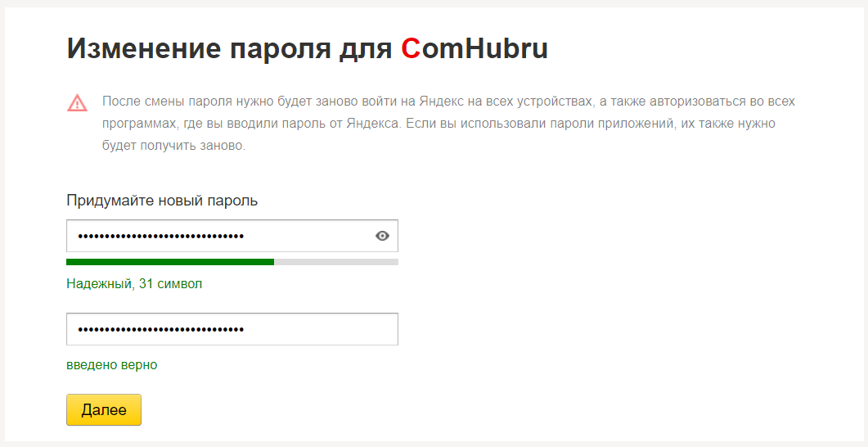Click the gray unfilled part of strength bar
Viewport: 868px width, 447px height.
tap(336, 262)
